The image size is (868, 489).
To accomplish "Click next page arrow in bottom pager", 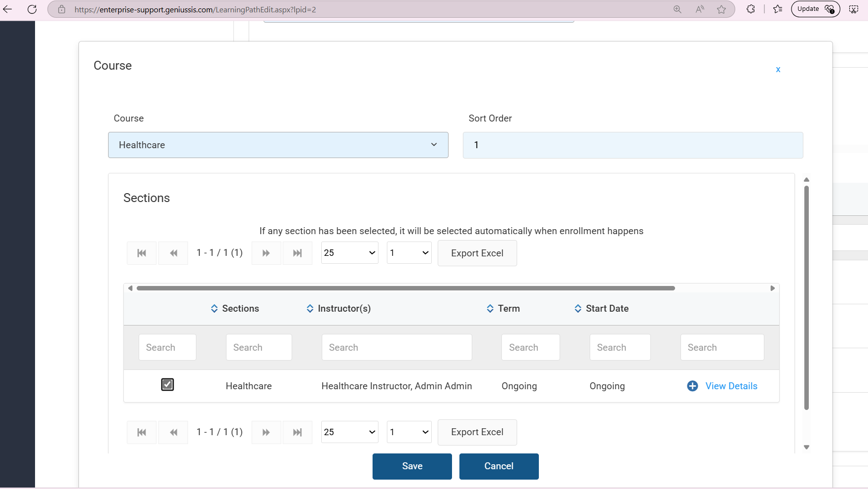I will click(266, 433).
